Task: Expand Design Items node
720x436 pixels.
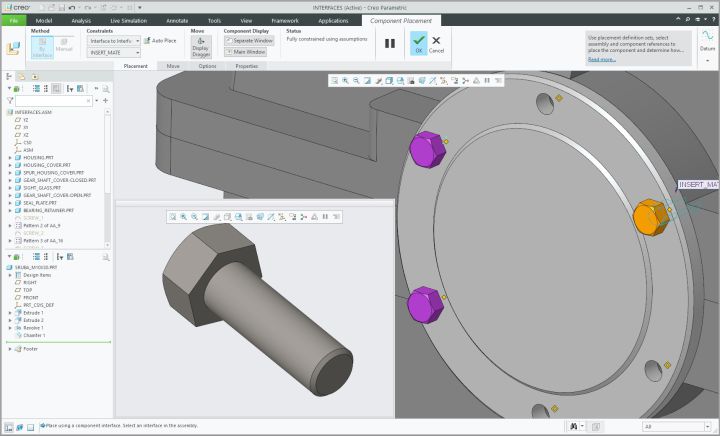Action: (10, 275)
